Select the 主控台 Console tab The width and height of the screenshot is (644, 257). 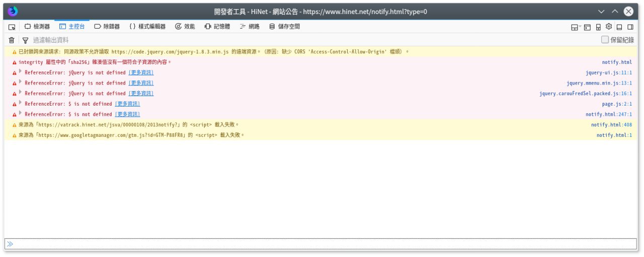tap(72, 27)
